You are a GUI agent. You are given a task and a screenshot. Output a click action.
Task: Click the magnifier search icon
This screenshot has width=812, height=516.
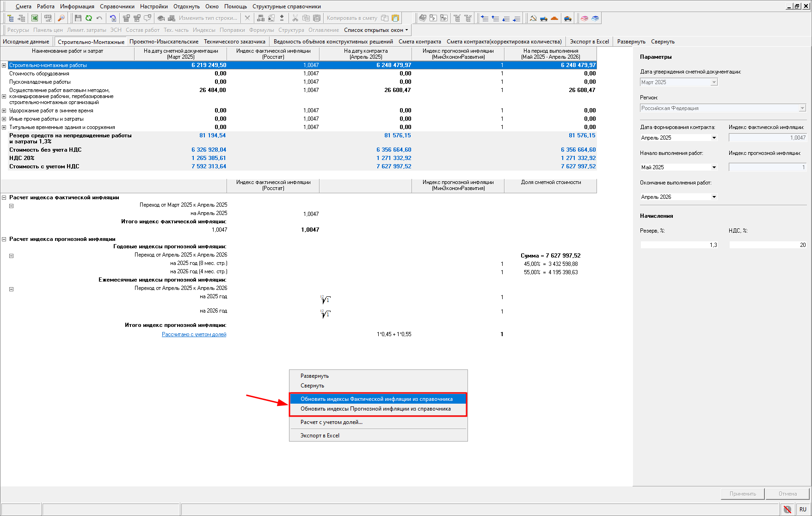point(61,18)
